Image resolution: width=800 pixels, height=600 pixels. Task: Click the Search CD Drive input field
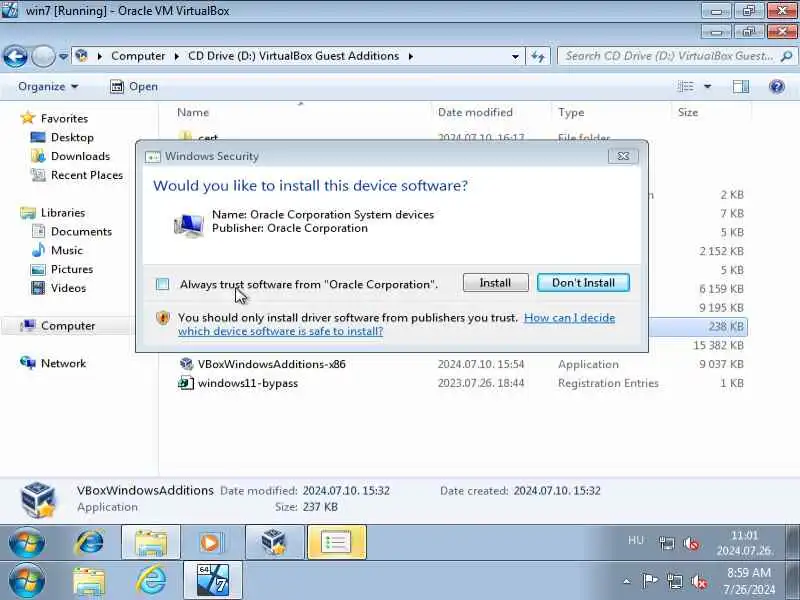pos(669,56)
